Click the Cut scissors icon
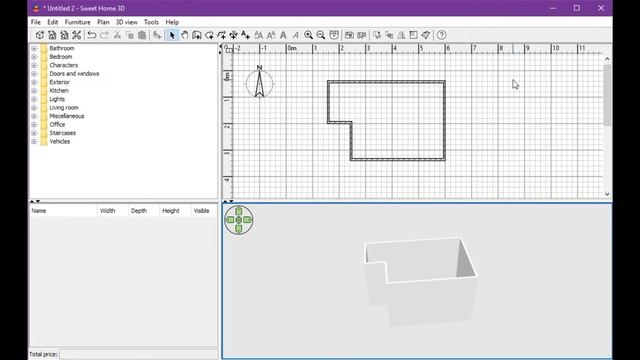 (117, 35)
